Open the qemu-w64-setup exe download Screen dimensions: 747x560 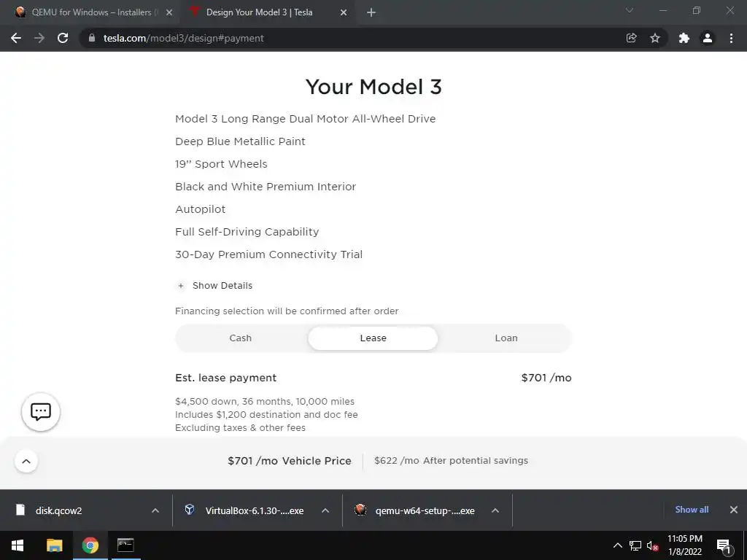pyautogui.click(x=425, y=510)
